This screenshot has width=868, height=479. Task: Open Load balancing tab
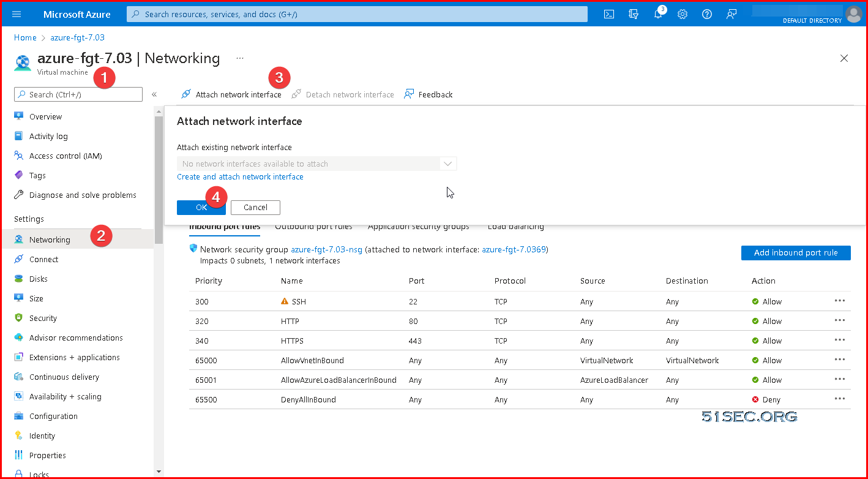[516, 227]
